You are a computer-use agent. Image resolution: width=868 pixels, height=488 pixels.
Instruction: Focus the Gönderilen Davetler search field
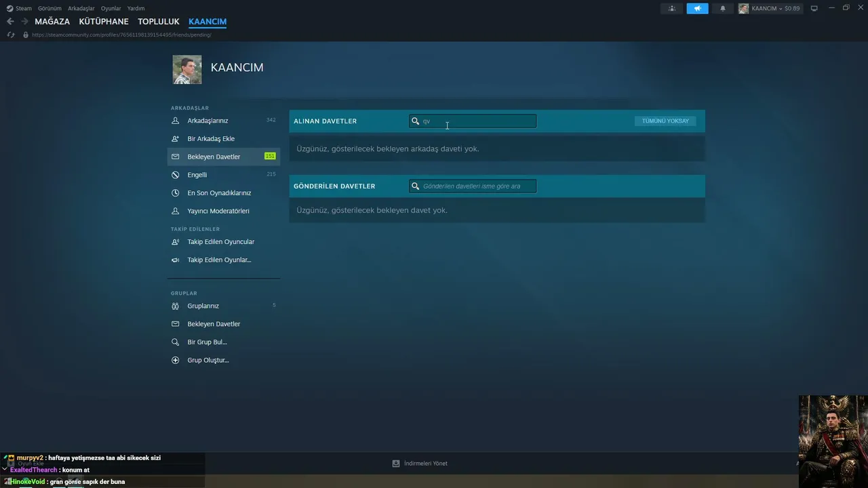pyautogui.click(x=473, y=186)
